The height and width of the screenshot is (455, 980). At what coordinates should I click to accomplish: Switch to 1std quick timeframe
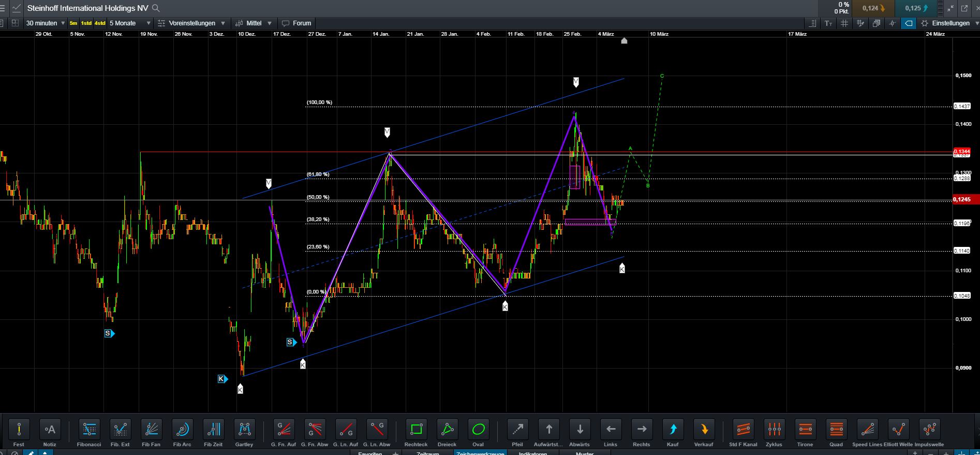click(x=86, y=23)
